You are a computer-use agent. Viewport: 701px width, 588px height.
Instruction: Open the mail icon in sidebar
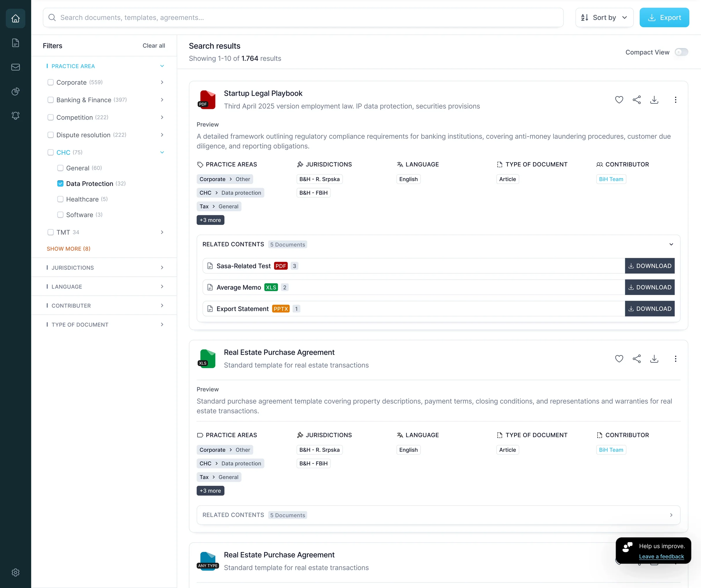point(15,67)
